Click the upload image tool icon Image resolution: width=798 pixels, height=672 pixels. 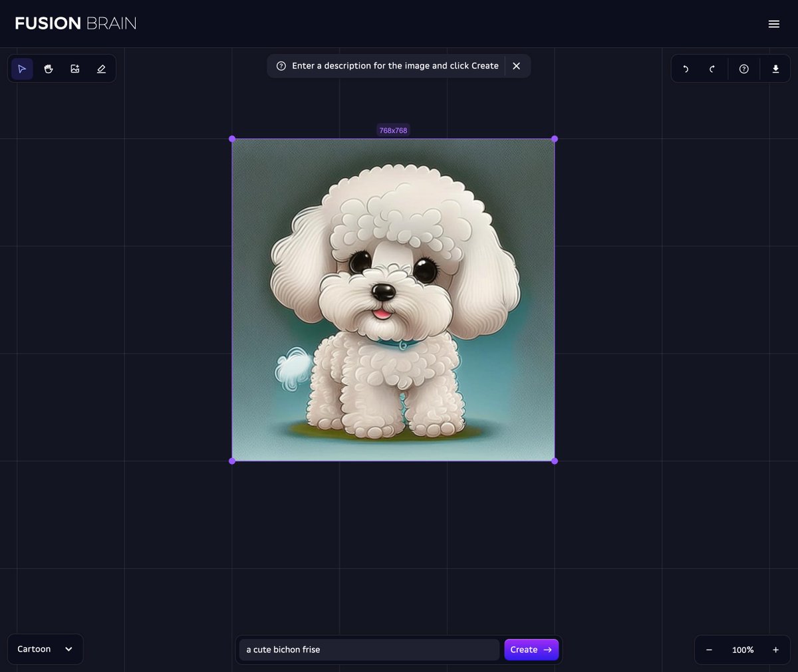pos(75,68)
